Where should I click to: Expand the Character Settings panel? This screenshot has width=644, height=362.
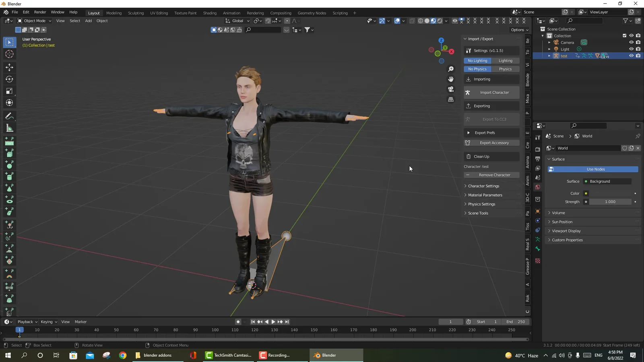pos(483,186)
